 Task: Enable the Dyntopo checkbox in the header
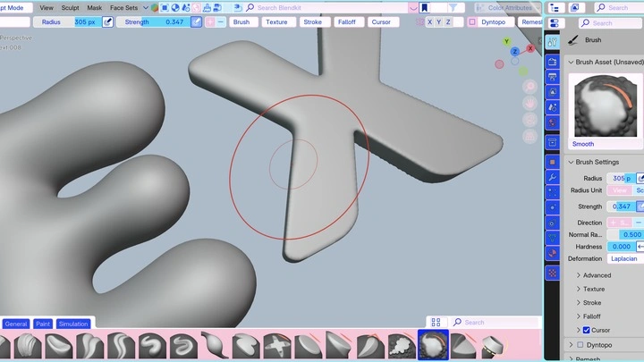pyautogui.click(x=472, y=21)
